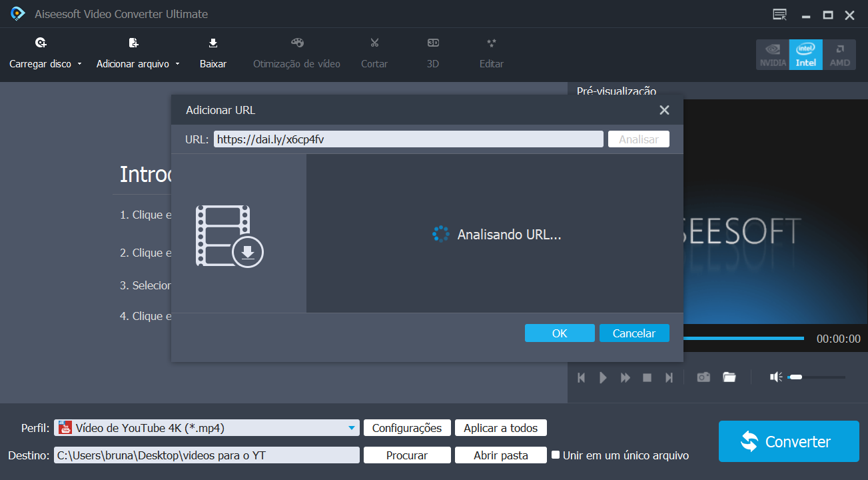The height and width of the screenshot is (480, 868).
Task: Toggle Intel hardware acceleration
Action: tap(806, 55)
